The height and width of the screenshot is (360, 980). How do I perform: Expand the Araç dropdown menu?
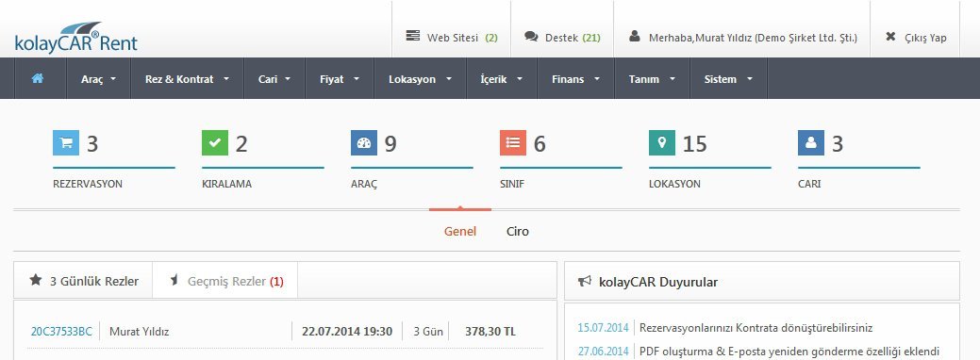98,79
